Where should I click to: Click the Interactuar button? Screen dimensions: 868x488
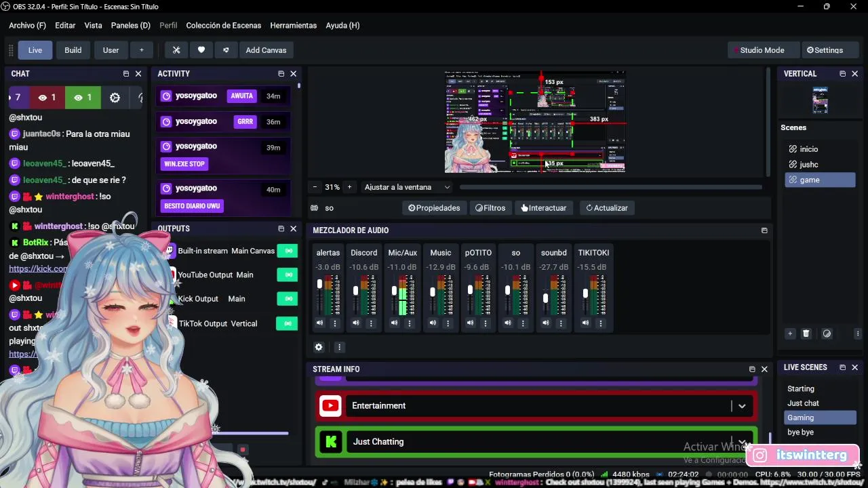(x=544, y=208)
